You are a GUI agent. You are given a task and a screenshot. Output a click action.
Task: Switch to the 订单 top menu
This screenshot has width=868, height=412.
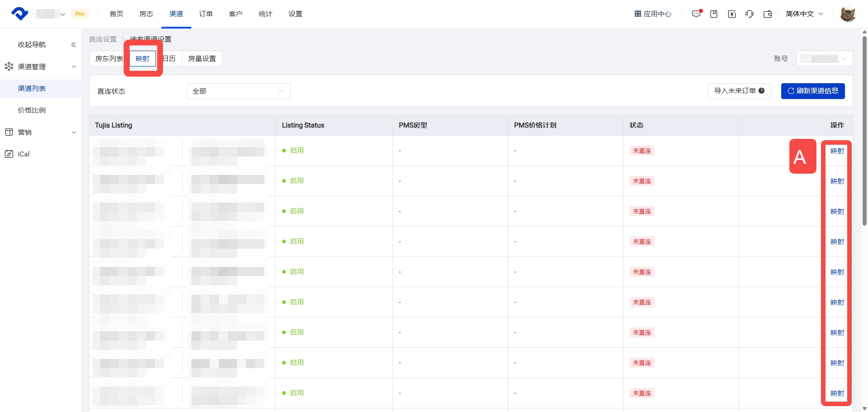pos(206,14)
